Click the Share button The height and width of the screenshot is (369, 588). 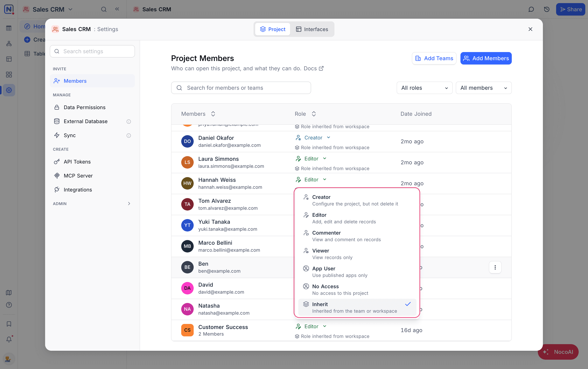coord(570,9)
